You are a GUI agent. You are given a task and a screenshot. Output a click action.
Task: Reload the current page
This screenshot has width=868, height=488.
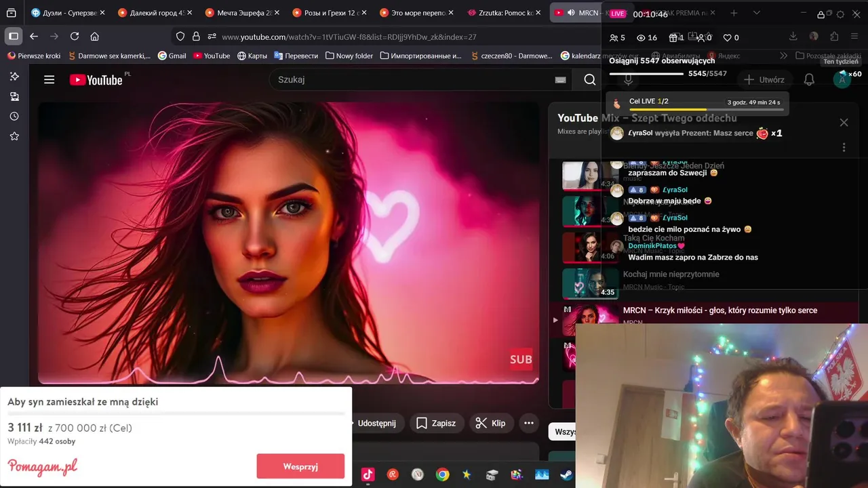point(75,37)
